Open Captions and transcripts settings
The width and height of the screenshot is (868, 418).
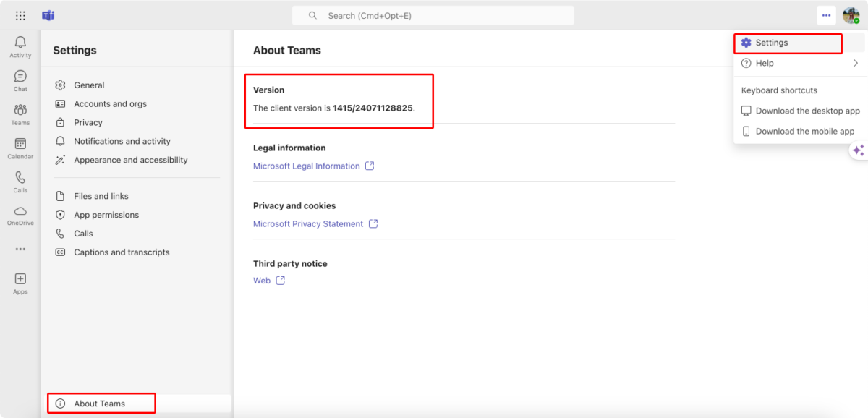click(x=136, y=252)
